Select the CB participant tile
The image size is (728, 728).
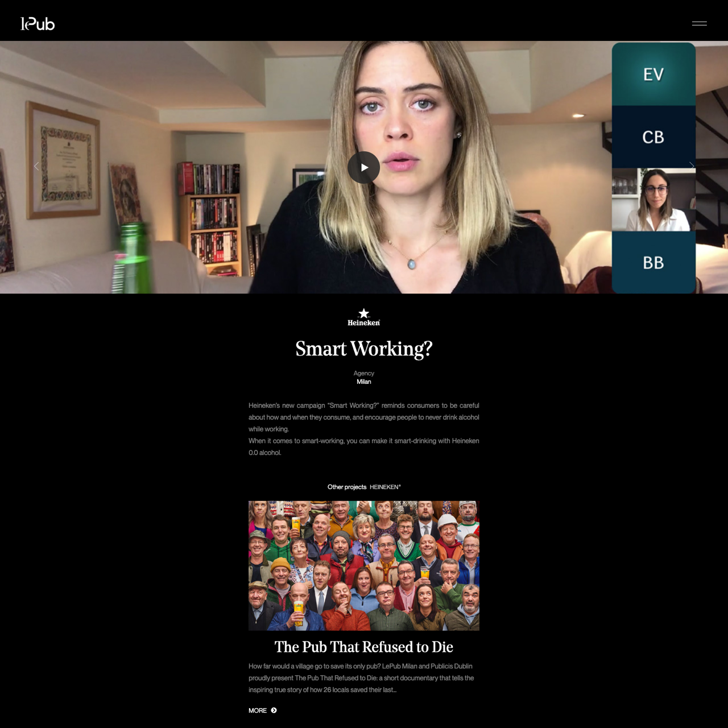tap(653, 137)
